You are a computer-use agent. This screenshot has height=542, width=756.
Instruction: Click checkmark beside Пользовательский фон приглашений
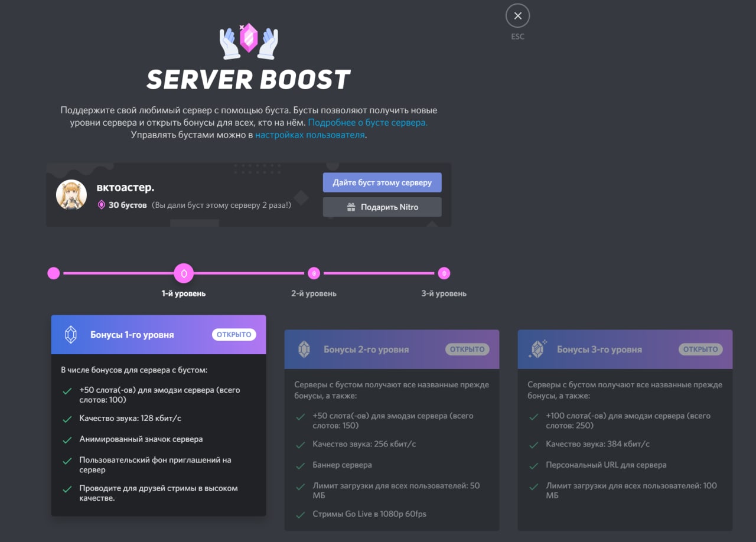click(x=67, y=461)
